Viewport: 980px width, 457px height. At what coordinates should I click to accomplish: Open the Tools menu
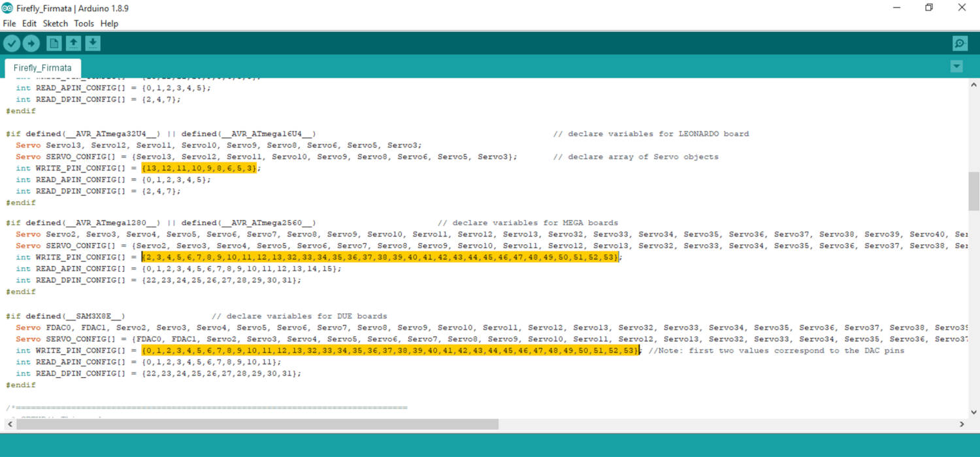(x=84, y=24)
